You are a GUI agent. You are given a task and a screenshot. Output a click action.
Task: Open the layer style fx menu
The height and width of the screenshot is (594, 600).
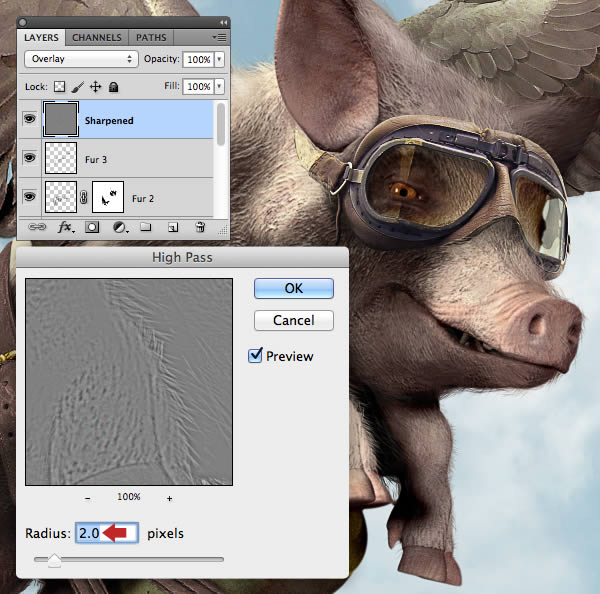pos(66,227)
